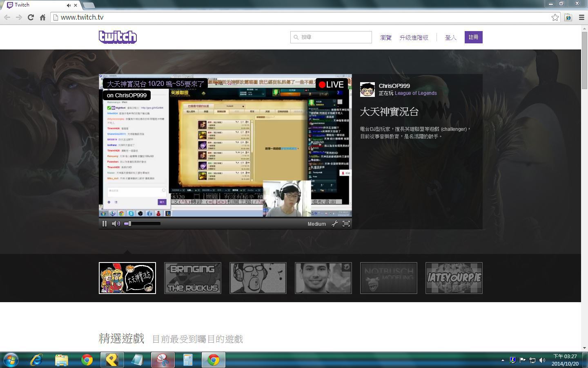Viewport: 588px width, 368px height.
Task: Select the 大天神實況台 cartoon carousel thumbnail
Action: [127, 278]
